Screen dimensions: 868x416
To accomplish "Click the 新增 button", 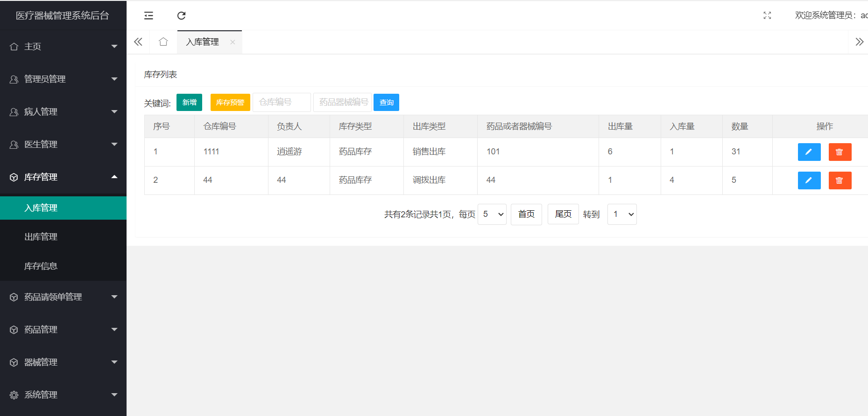I will [189, 102].
